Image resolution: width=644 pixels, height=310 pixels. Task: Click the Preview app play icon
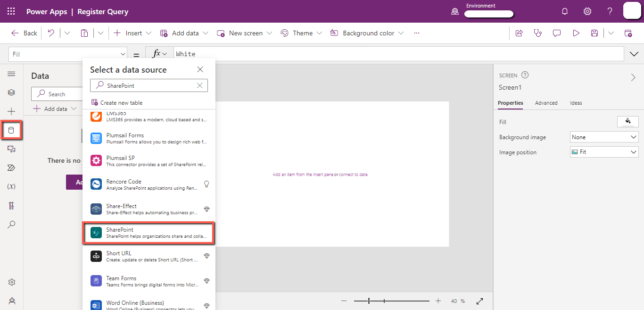(576, 33)
